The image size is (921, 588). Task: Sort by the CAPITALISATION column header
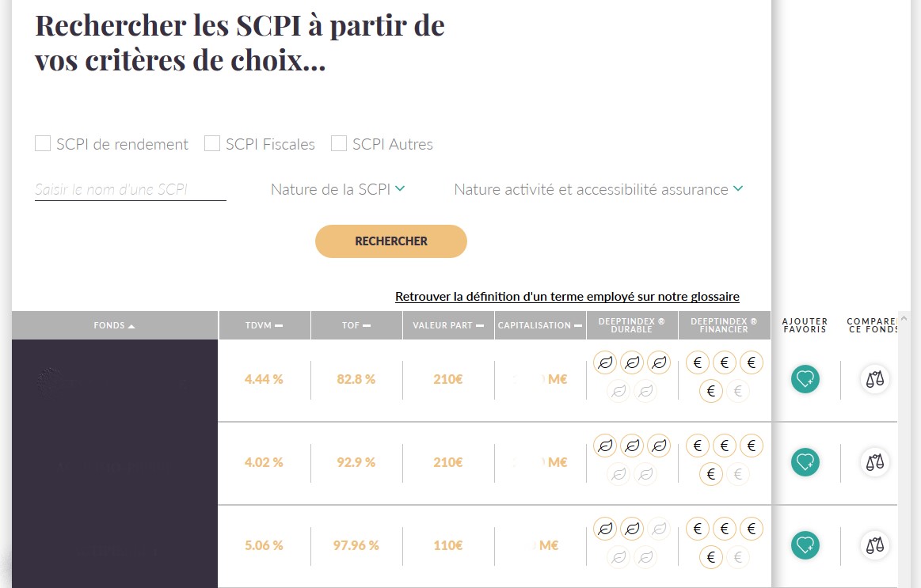(x=540, y=325)
